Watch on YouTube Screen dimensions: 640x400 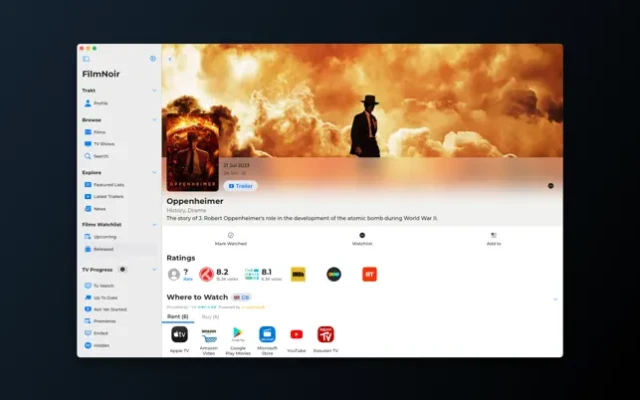coord(296,339)
